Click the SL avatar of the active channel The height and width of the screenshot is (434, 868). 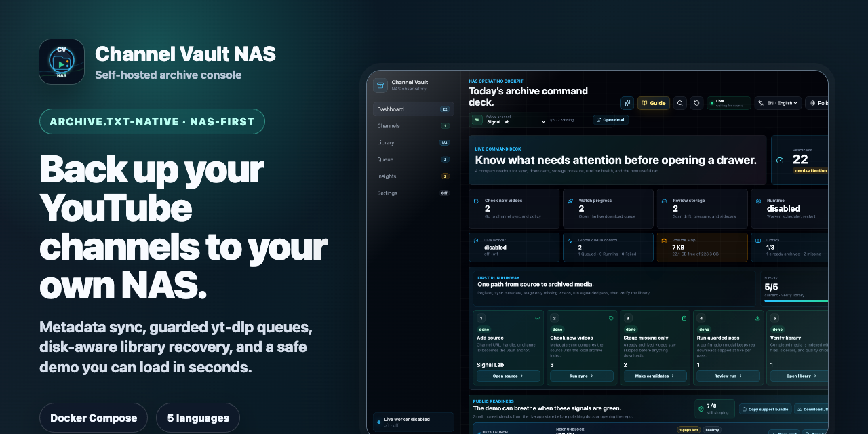(477, 119)
